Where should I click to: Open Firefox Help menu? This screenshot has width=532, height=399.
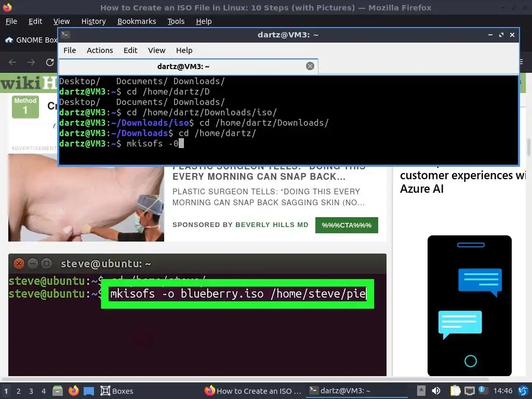(x=204, y=21)
